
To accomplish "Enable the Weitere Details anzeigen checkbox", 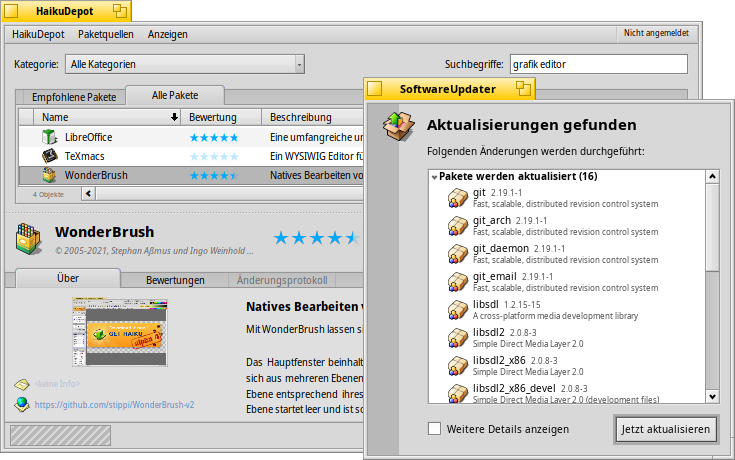I will (434, 429).
